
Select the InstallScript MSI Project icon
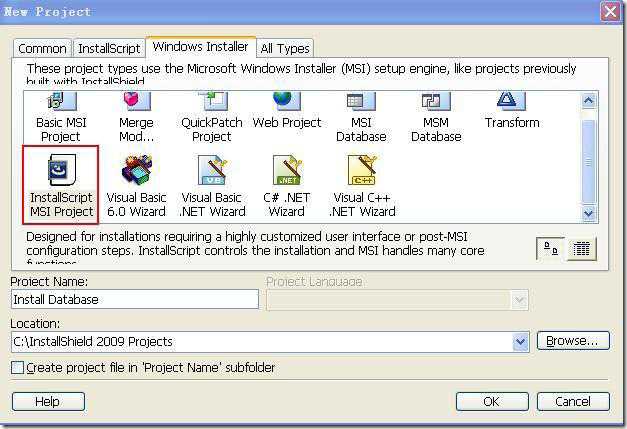62,170
